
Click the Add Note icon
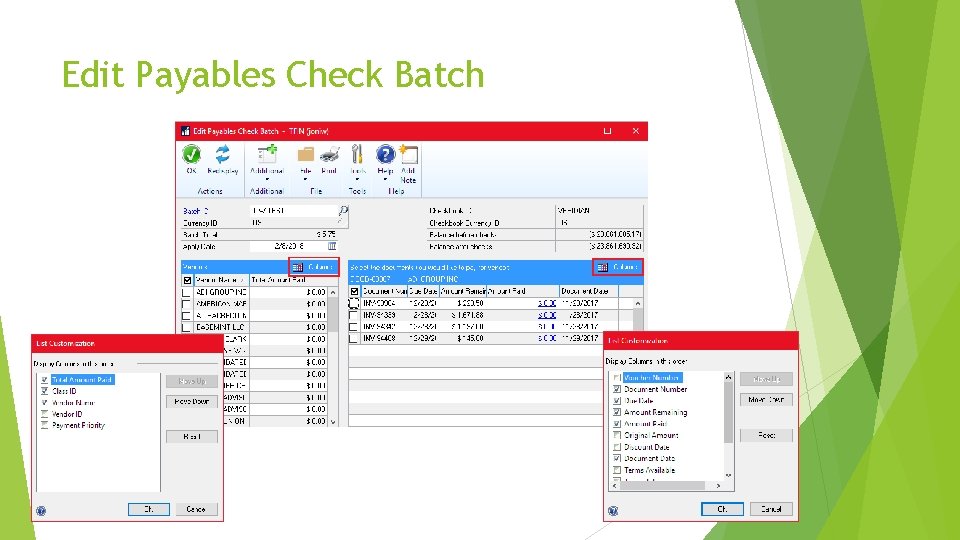tap(408, 154)
